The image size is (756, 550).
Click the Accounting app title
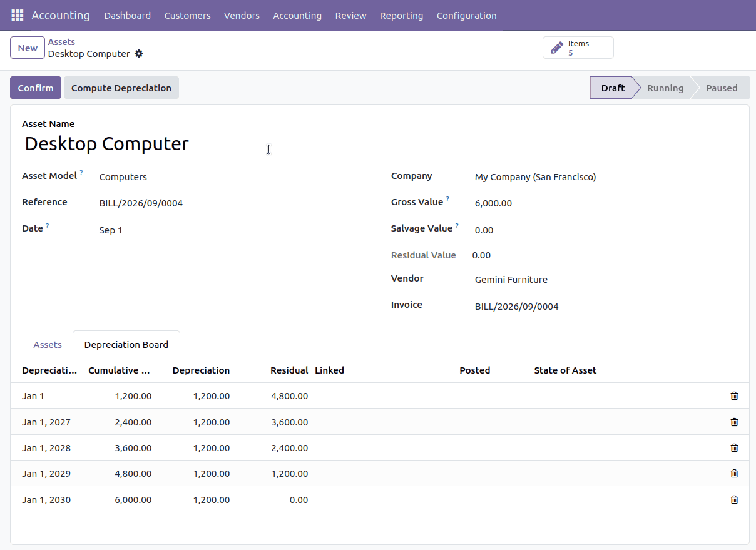(x=61, y=16)
